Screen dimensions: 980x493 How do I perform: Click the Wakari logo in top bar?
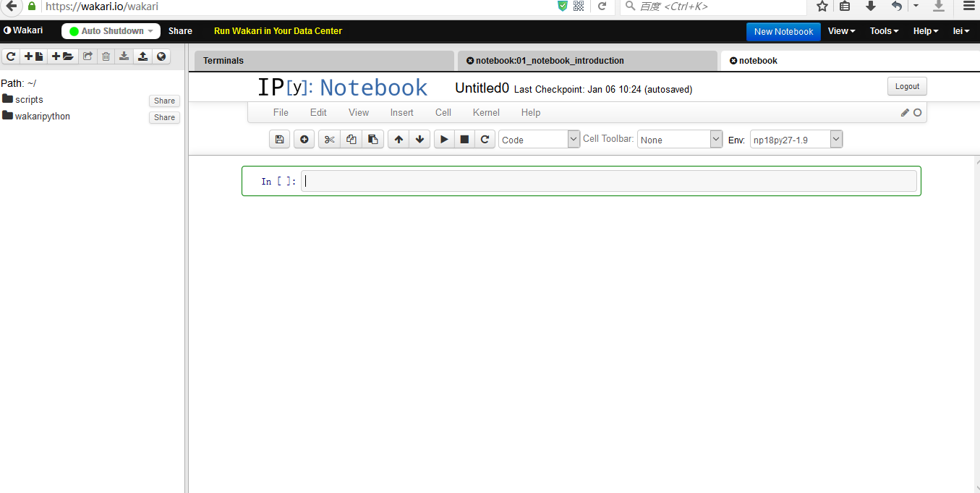click(x=23, y=30)
